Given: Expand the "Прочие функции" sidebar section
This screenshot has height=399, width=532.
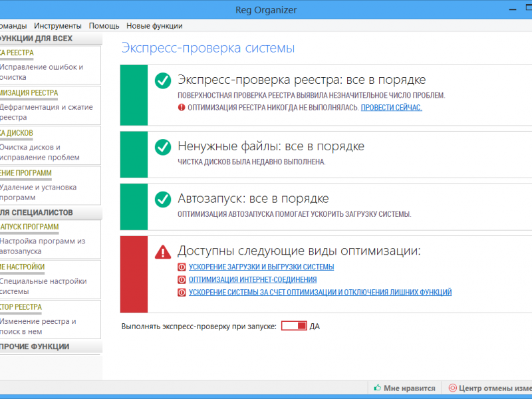Looking at the screenshot, I should pos(51,346).
